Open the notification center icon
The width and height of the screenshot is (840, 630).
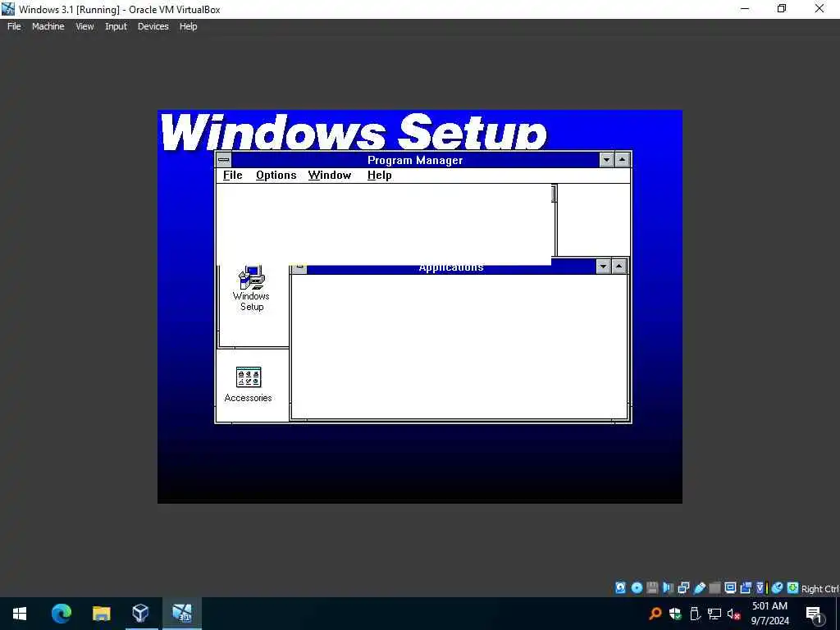tap(814, 614)
